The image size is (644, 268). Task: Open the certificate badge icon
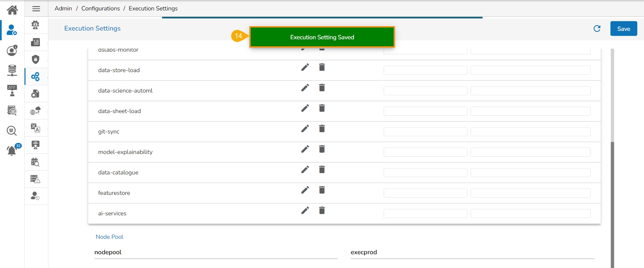35,145
